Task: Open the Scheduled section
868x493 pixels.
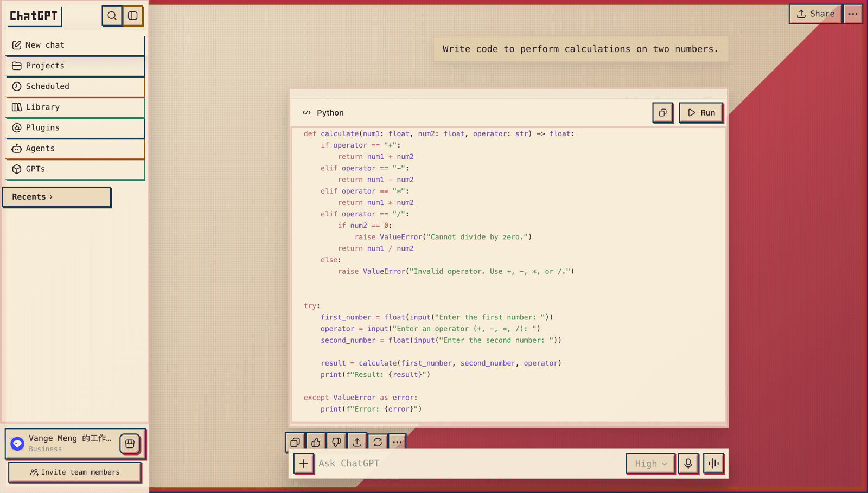Action: pos(75,86)
